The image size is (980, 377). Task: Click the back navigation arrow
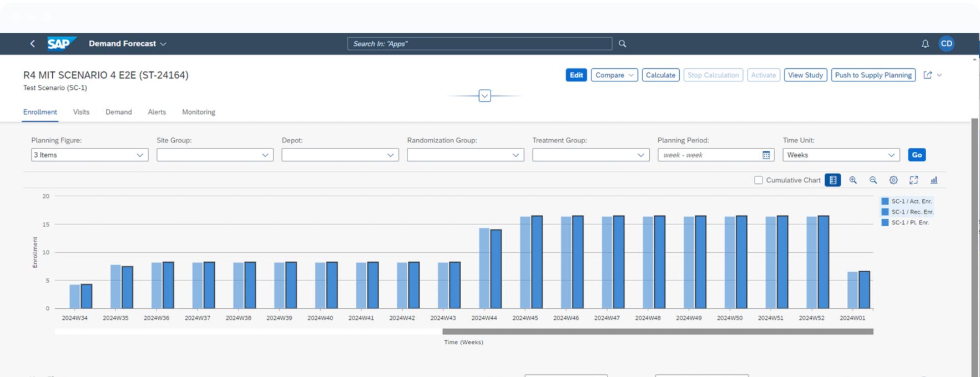(x=32, y=44)
